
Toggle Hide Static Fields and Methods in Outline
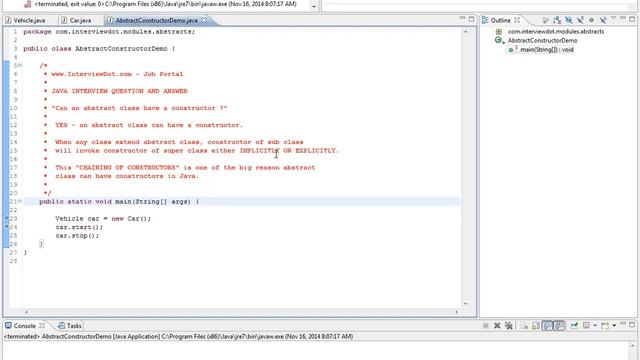[580, 20]
